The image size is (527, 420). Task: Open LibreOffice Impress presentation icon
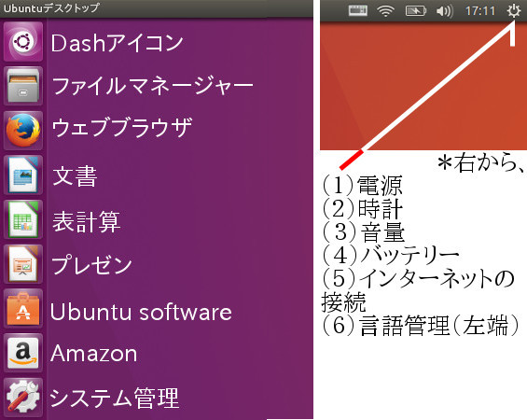pyautogui.click(x=23, y=264)
